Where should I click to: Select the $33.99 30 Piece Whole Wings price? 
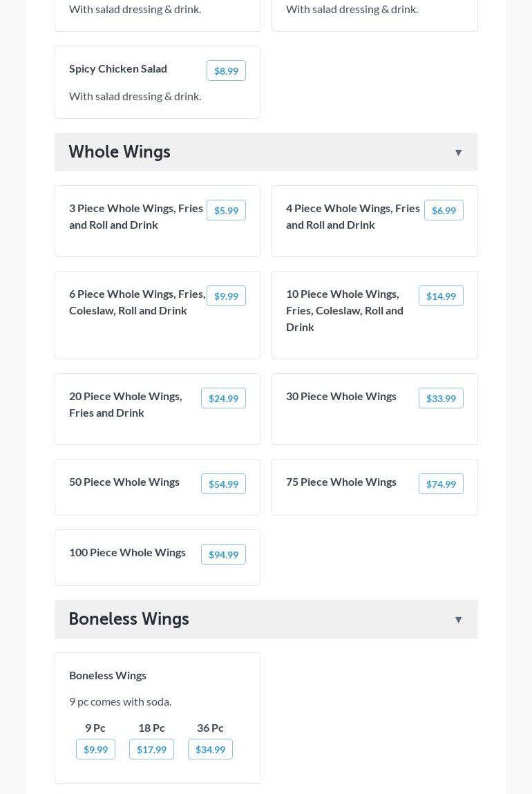click(x=441, y=398)
